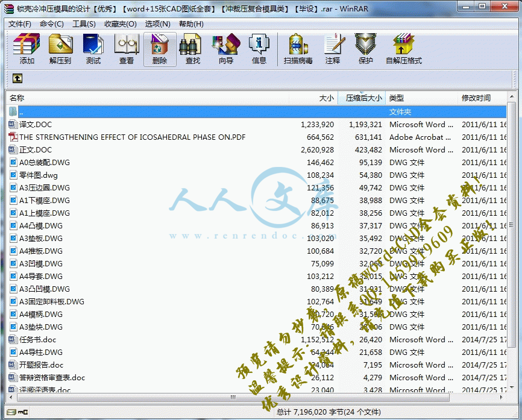Sort by the 压缩后大小 column header

click(x=362, y=98)
